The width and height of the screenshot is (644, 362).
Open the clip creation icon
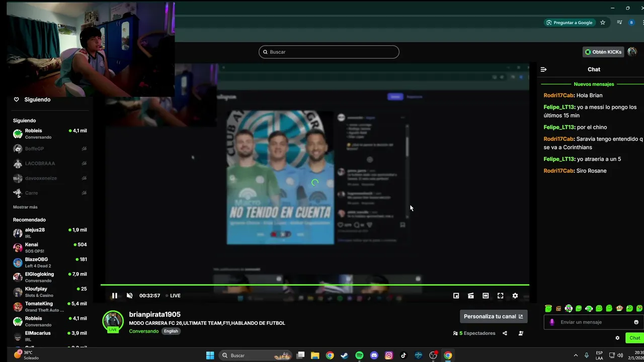coord(471,296)
